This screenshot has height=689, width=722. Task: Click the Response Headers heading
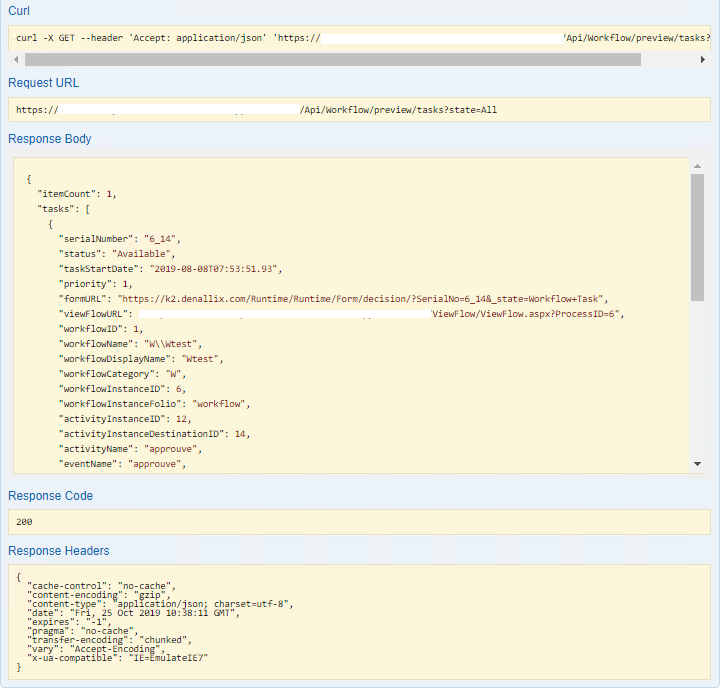(x=59, y=551)
